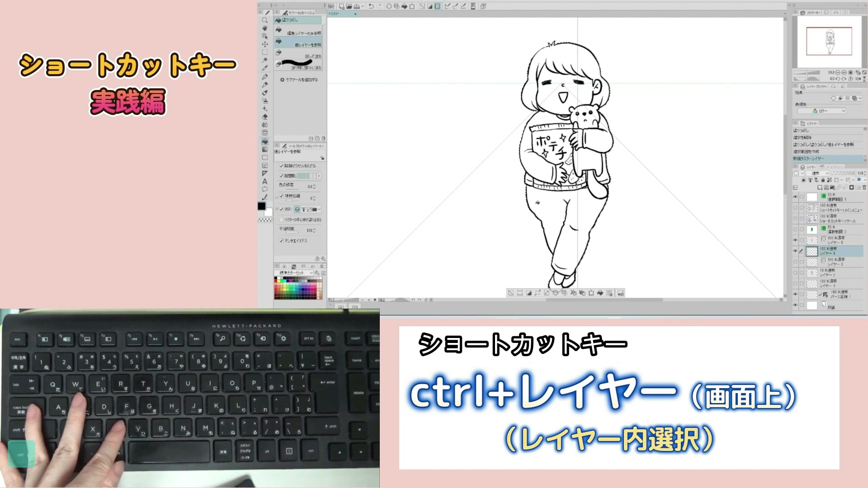Select the Gradient tool

(x=265, y=150)
